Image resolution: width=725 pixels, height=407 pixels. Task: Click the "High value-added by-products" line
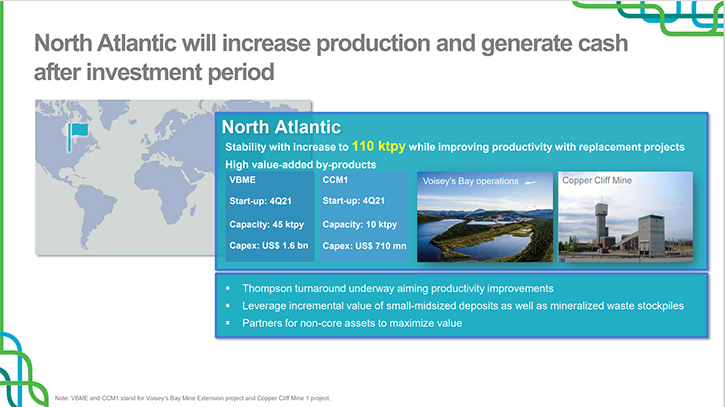click(x=301, y=165)
